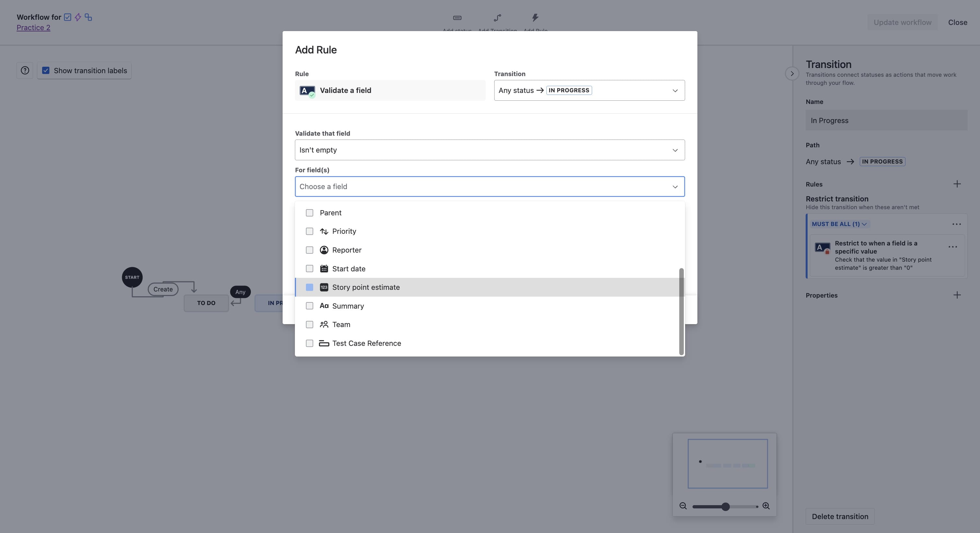Screen dimensions: 980x533
Task: Click the Delete transition button
Action: tap(840, 516)
